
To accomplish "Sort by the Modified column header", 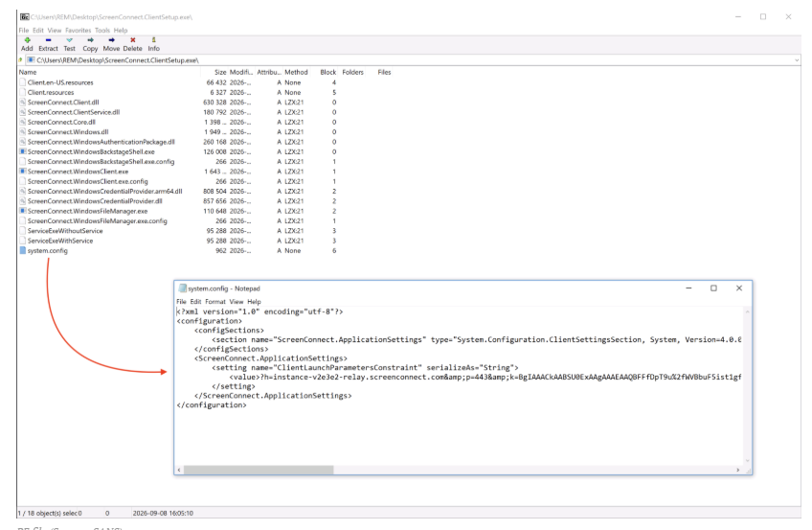I will pos(240,73).
